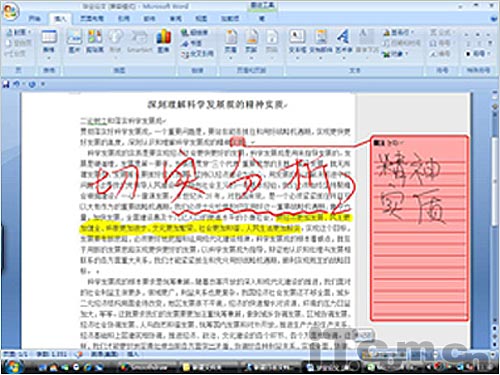The height and width of the screenshot is (375, 500).
Task: Insert a 文本框 (Text Box)
Action: (x=297, y=43)
